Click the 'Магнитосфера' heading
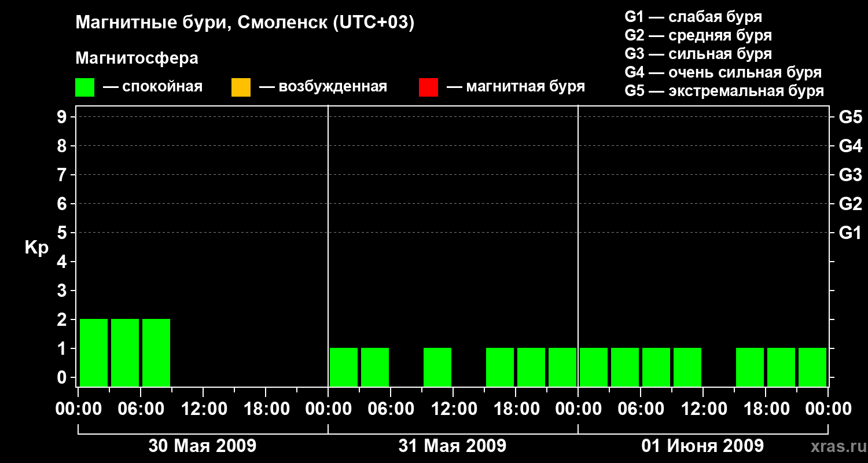Screen dimensions: 868x463 pyautogui.click(x=137, y=58)
